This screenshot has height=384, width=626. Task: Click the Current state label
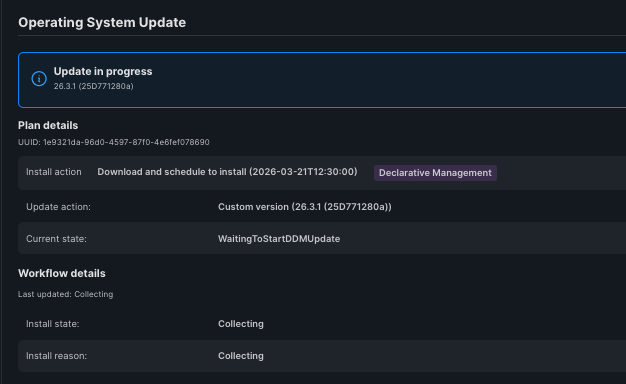point(56,239)
